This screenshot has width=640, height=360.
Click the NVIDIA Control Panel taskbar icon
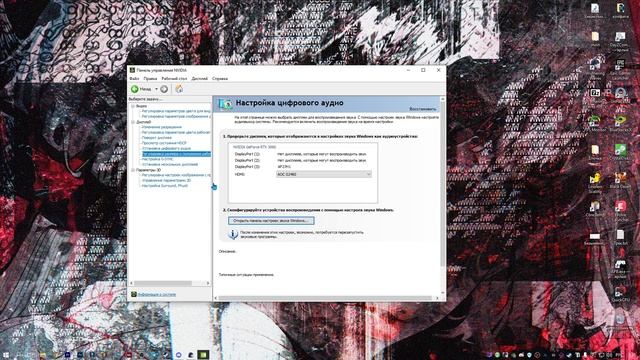pos(203,355)
